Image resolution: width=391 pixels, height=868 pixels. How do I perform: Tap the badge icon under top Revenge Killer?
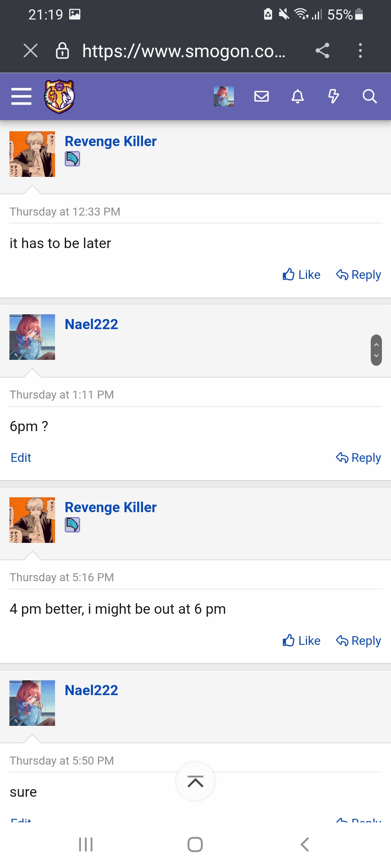tap(72, 159)
